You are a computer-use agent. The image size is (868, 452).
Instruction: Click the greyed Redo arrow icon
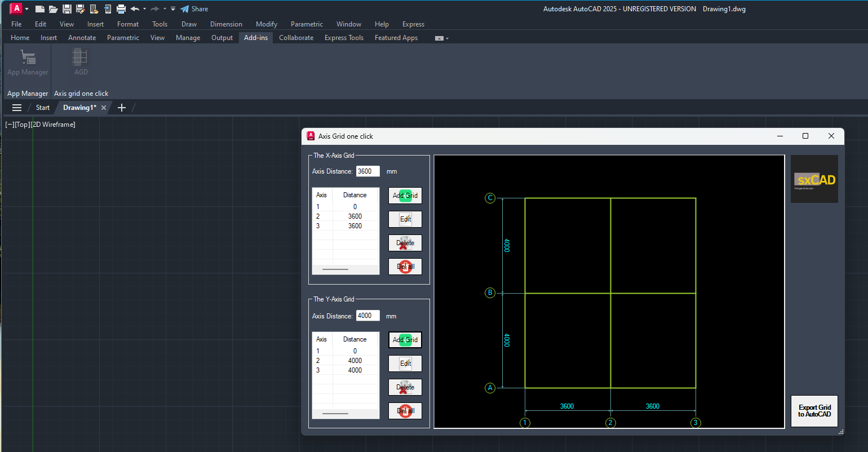coord(154,9)
